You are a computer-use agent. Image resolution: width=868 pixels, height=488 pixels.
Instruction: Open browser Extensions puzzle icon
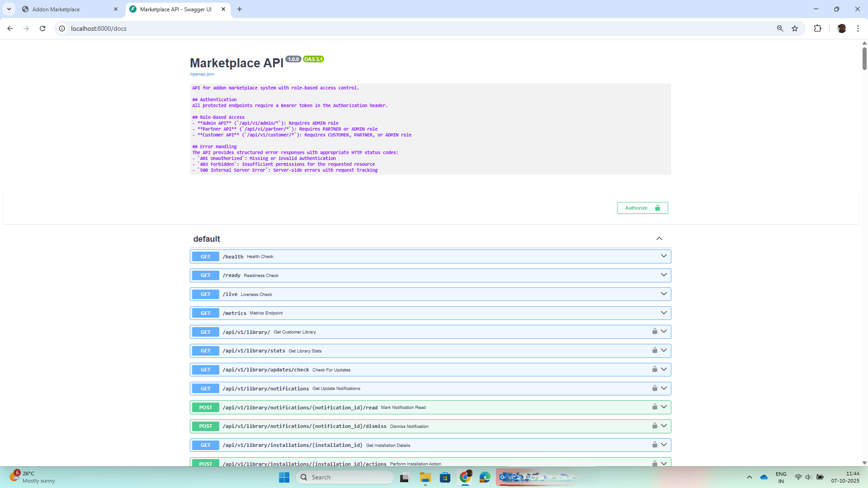817,28
